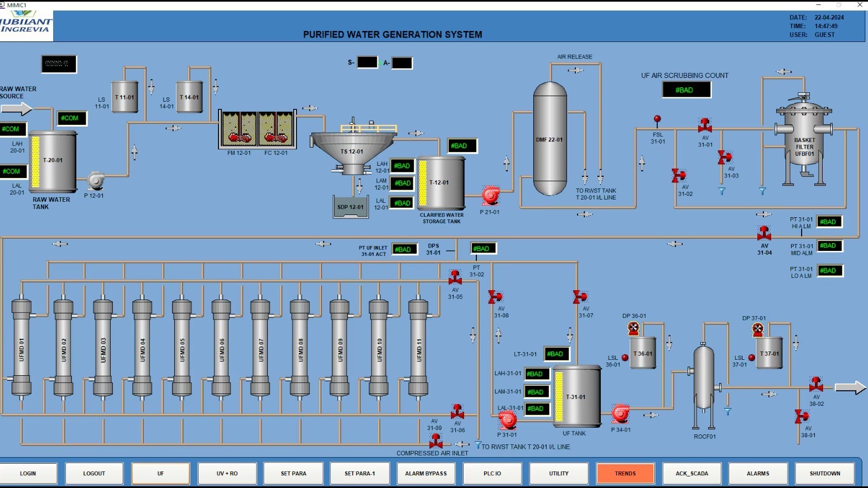
Task: Toggle the LSL 36-01 level indicator
Action: (625, 358)
